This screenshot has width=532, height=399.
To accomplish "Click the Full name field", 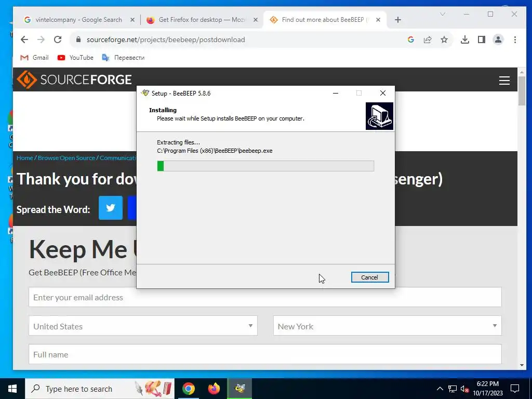I will (x=265, y=354).
